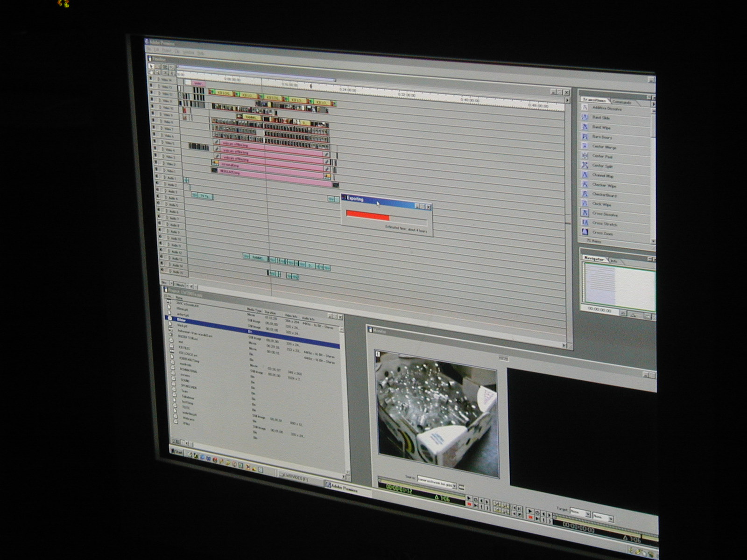The image size is (747, 560).
Task: Open the first Target dropdown in Monitor
Action: pos(588,513)
